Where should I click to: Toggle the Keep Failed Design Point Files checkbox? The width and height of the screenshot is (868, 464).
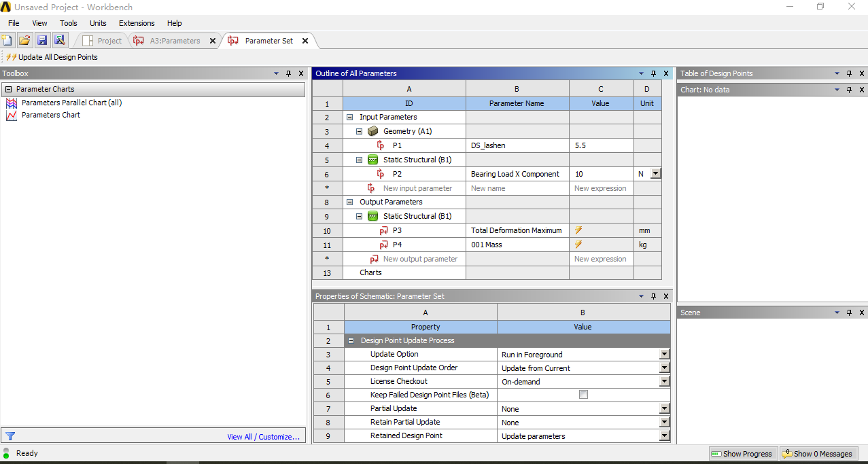coord(583,395)
